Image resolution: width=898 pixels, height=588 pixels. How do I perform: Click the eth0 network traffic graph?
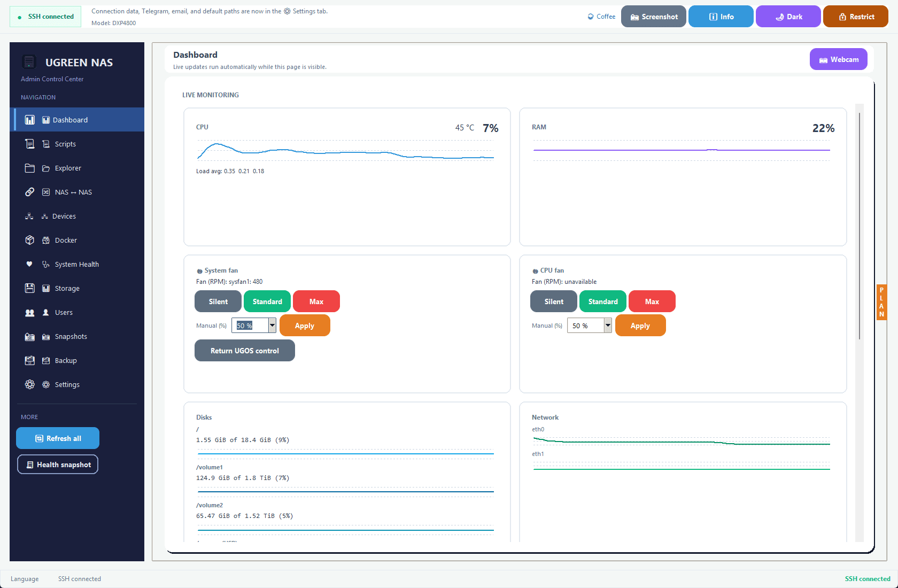click(682, 442)
